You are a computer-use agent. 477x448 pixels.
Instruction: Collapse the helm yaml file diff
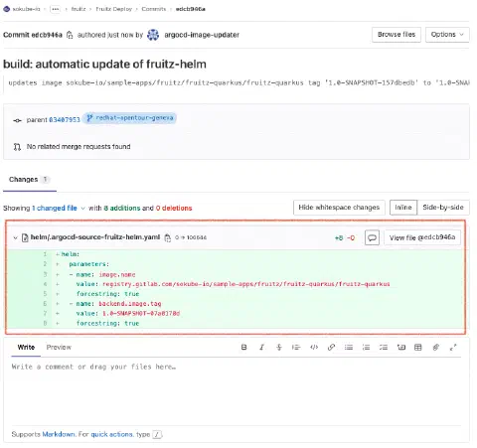pyautogui.click(x=15, y=237)
